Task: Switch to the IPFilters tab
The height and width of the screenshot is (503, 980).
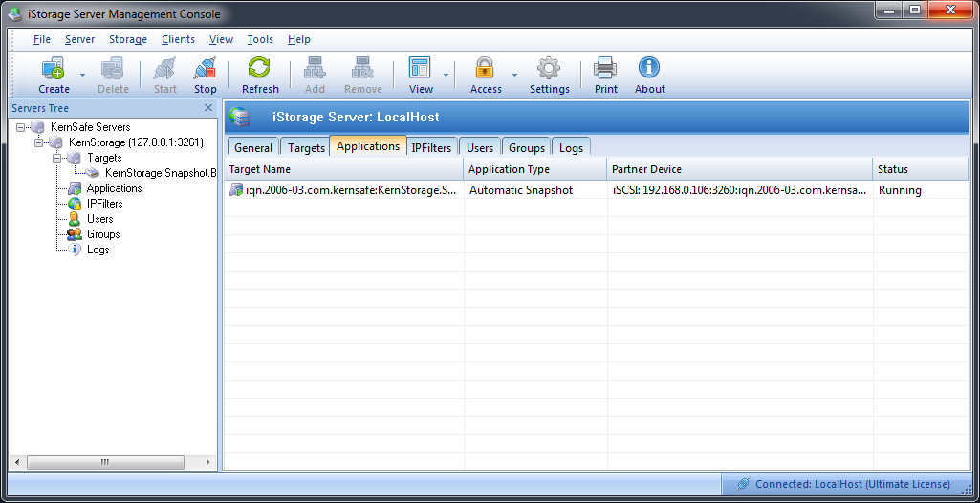Action: click(431, 148)
